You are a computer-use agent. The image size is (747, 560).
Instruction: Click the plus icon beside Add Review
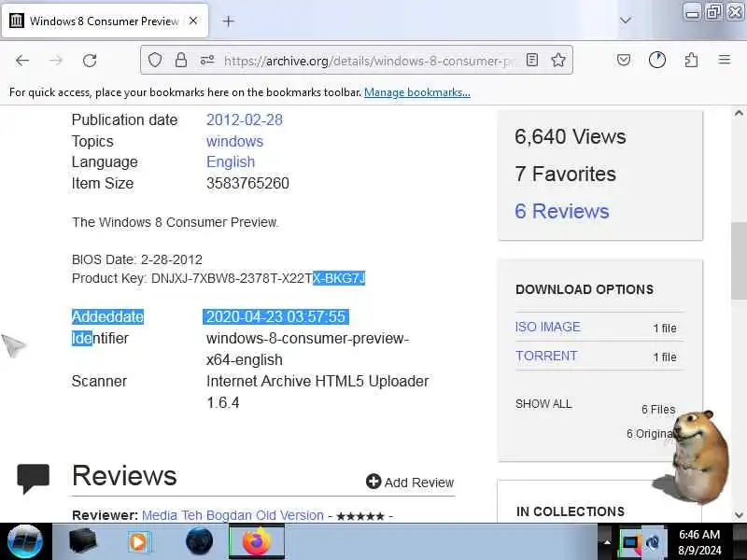[373, 482]
